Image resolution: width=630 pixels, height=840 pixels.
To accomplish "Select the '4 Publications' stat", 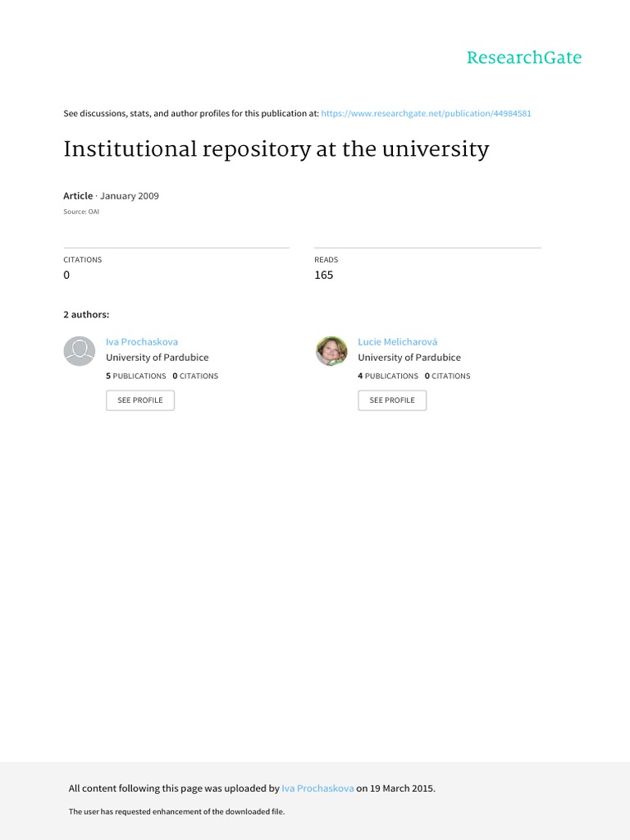I will pos(388,376).
